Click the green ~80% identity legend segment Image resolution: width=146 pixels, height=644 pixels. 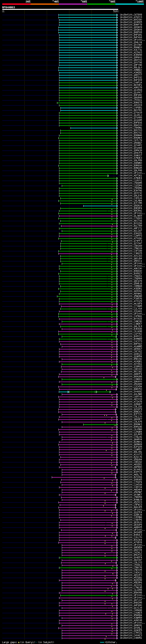click(x=101, y=4)
